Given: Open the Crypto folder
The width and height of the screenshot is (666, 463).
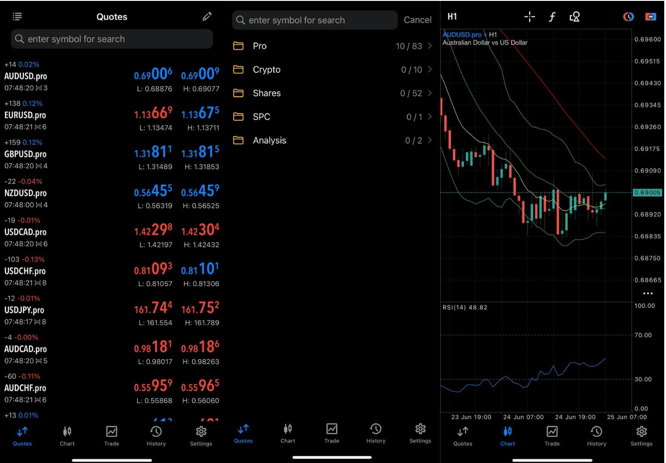Looking at the screenshot, I should point(333,70).
